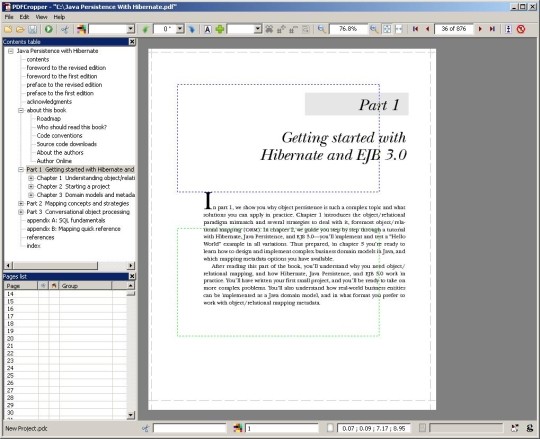Click the blue vertical arrows icon
540x439 pixels.
508,29
